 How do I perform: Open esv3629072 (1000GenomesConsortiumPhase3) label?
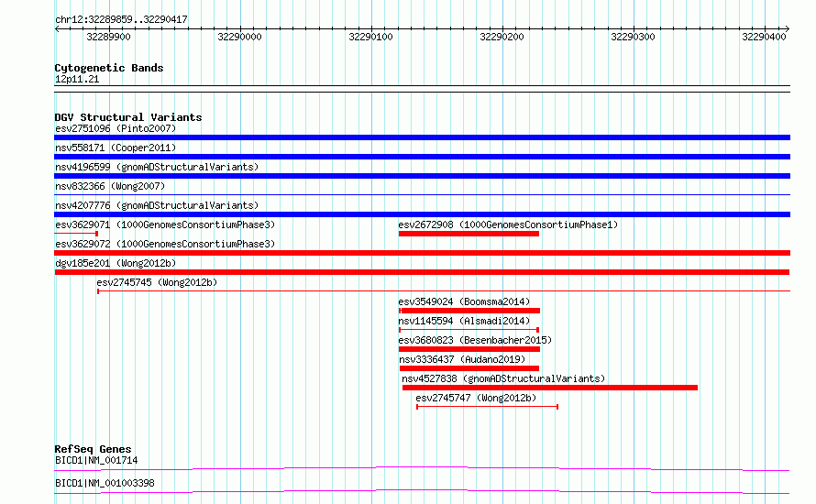(165, 244)
